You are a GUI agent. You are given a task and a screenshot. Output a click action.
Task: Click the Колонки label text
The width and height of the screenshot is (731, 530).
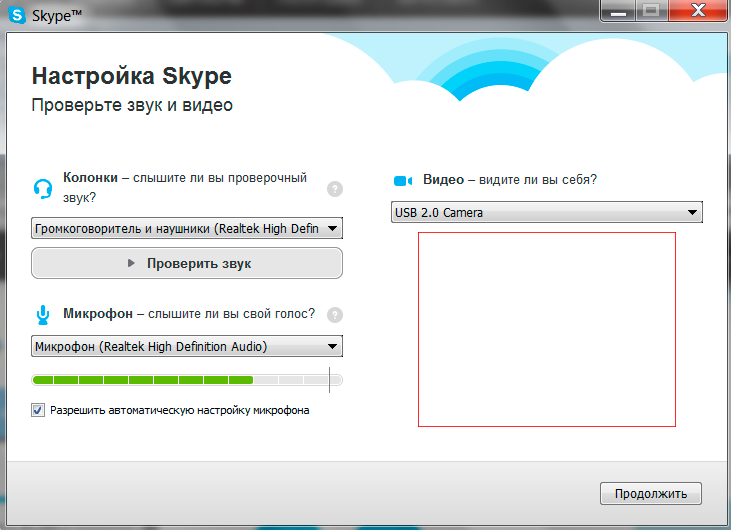pos(90,178)
